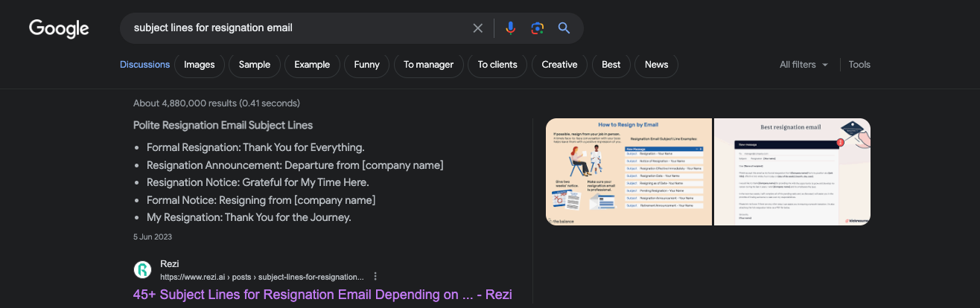Select the Best filter chip
This screenshot has width=980, height=308.
point(611,65)
